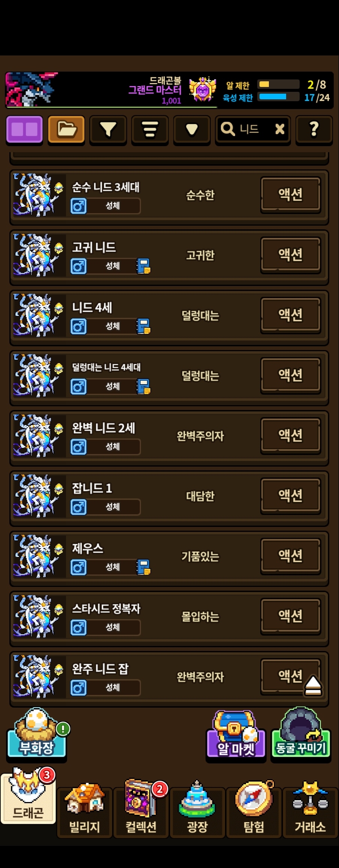Image resolution: width=339 pixels, height=868 pixels.
Task: Open the question mark help
Action: click(314, 130)
